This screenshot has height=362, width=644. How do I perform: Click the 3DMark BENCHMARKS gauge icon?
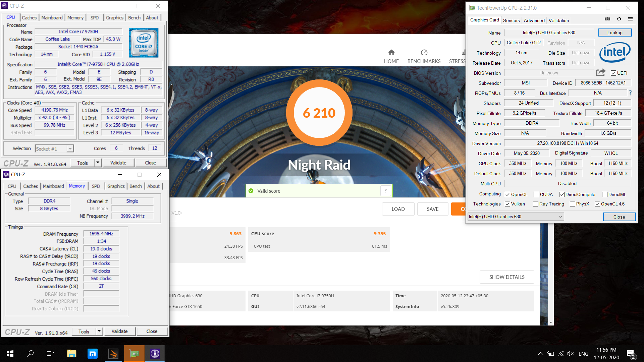pyautogui.click(x=424, y=52)
